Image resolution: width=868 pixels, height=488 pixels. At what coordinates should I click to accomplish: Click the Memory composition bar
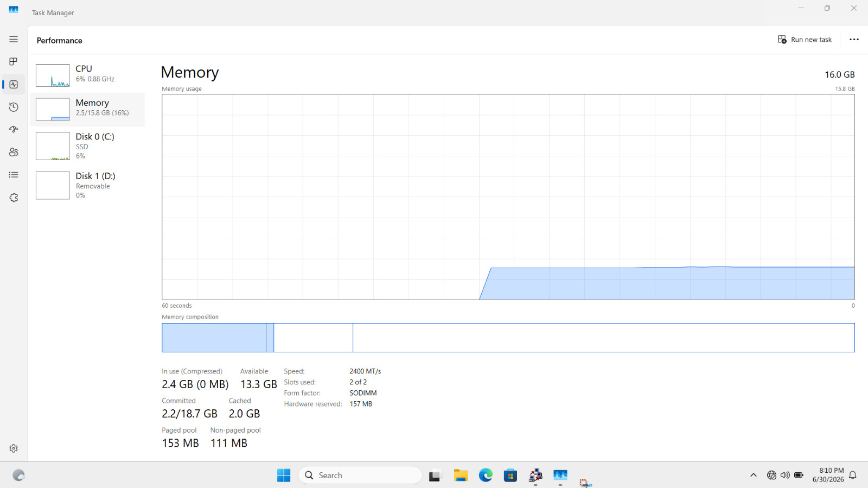[x=508, y=338]
